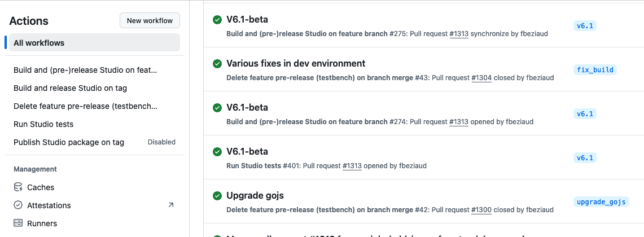Open the Upgrade gojs workflow run title
Screen dimensions: 644x237
point(255,196)
